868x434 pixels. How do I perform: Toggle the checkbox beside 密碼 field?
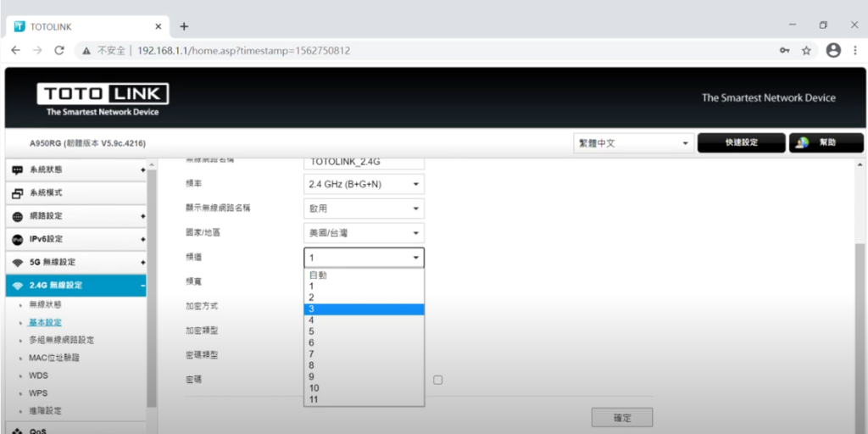point(438,380)
